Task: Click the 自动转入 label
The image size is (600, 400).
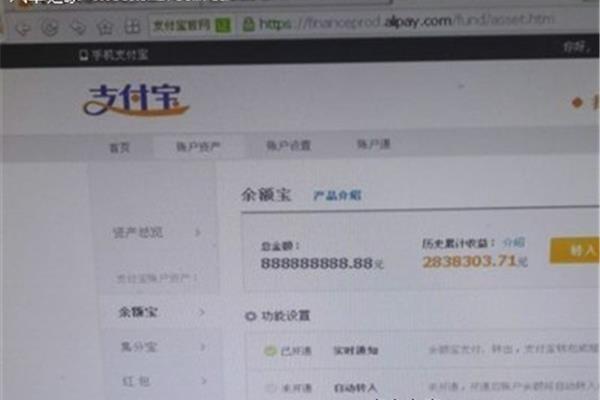Action: [x=355, y=388]
